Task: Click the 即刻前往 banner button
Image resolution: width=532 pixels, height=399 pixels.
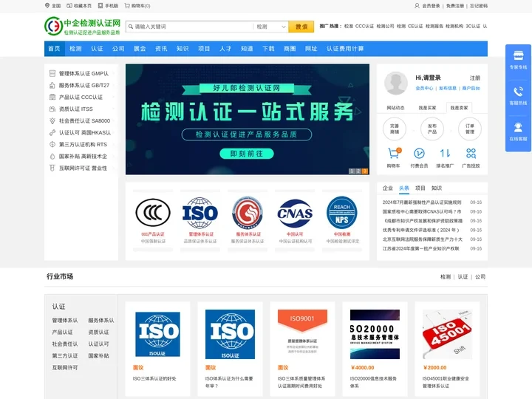Action: [247, 154]
